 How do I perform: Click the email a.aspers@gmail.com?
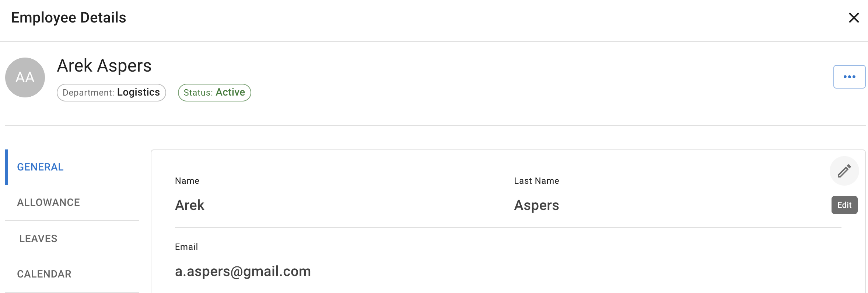tap(243, 272)
